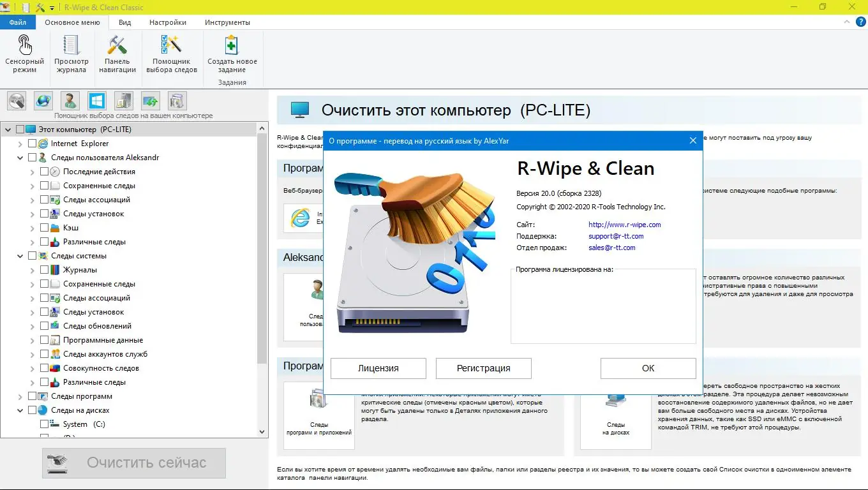868x490 pixels.
Task: Expand the Следы программ node
Action: pos(20,396)
